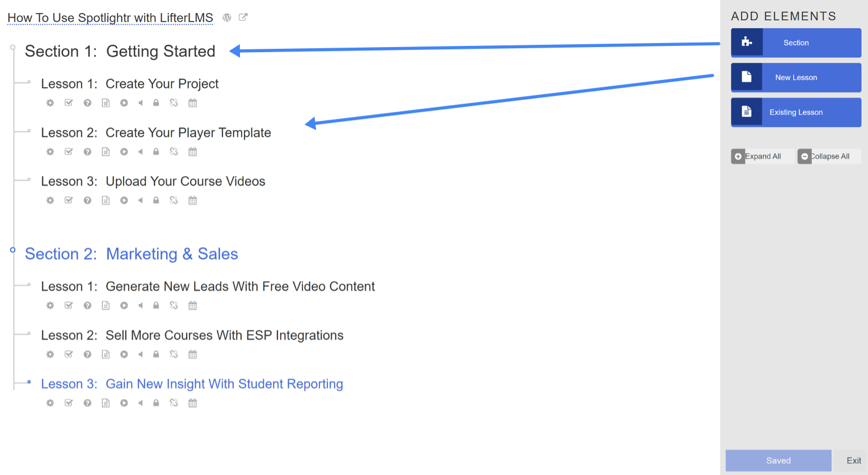Image resolution: width=868 pixels, height=475 pixels.
Task: Select lesson title Create Your Player Template
Action: [188, 133]
